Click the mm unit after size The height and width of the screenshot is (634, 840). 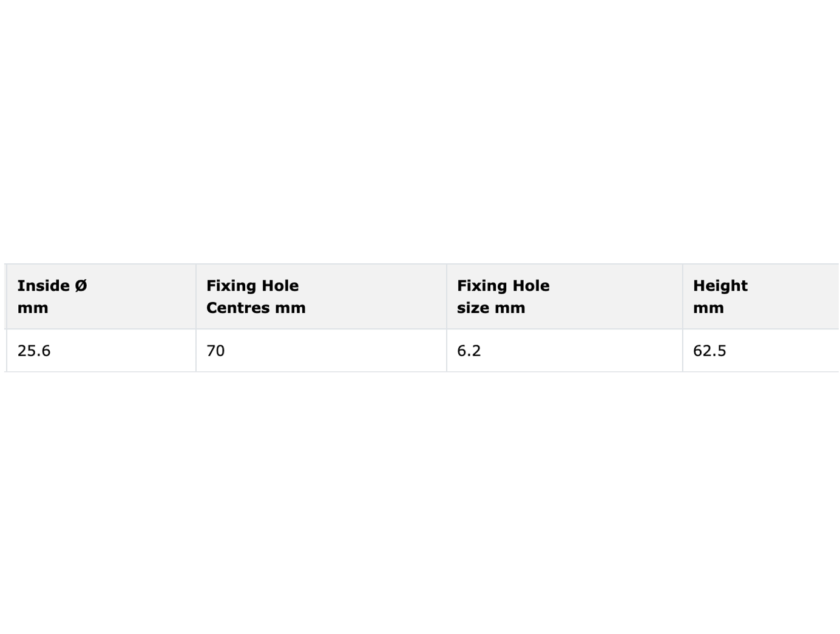coord(510,308)
